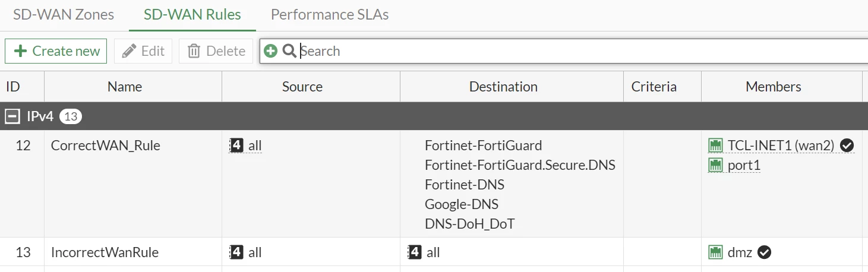Viewport: 868px width, 272px height.
Task: Open the SD-WAN Rules tab
Action: coord(192,15)
